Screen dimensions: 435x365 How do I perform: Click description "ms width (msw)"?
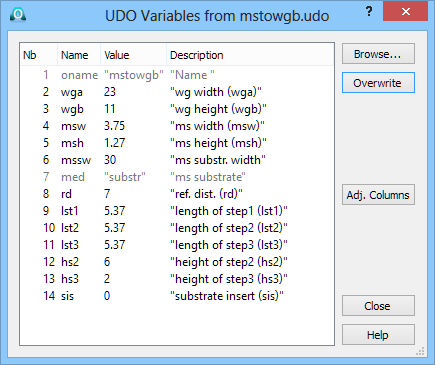click(217, 126)
